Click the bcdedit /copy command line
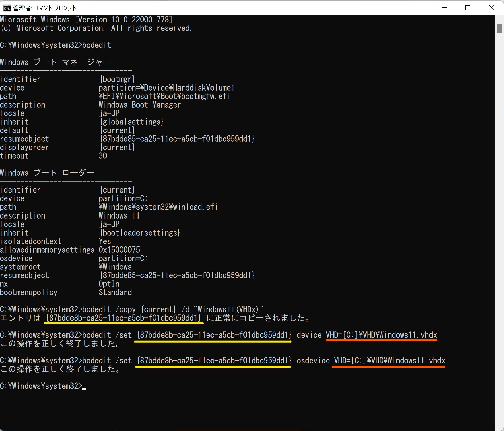 pyautogui.click(x=132, y=309)
